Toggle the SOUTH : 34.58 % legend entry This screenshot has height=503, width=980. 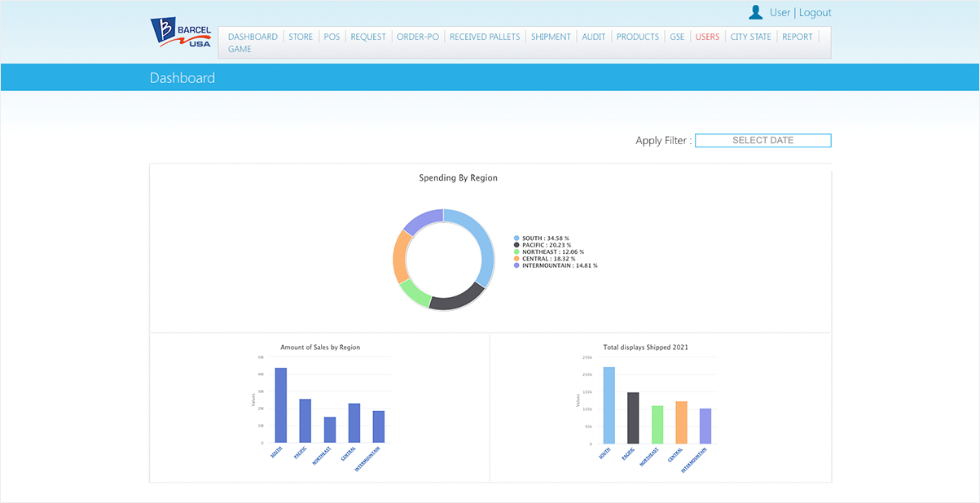[x=542, y=238]
